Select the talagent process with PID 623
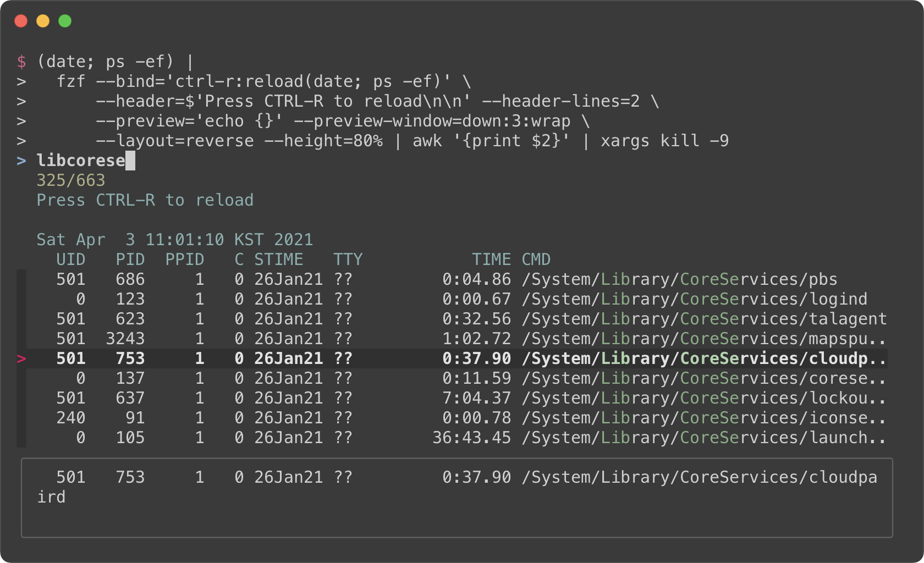This screenshot has height=563, width=924. coord(457,319)
